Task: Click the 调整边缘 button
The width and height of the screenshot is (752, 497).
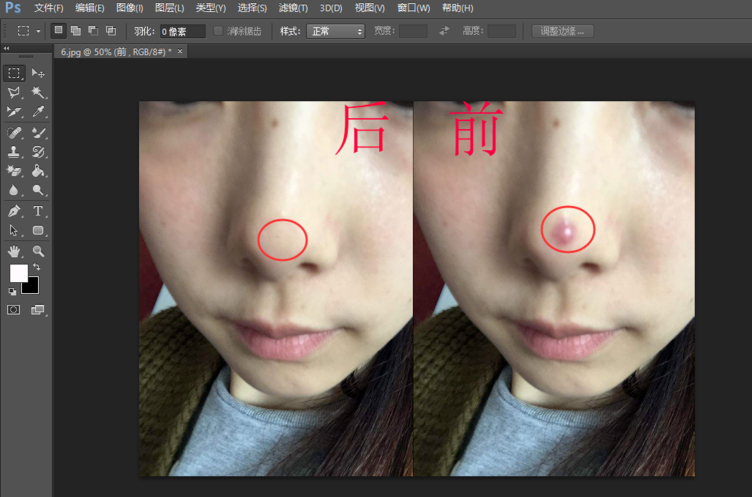Action: (563, 31)
